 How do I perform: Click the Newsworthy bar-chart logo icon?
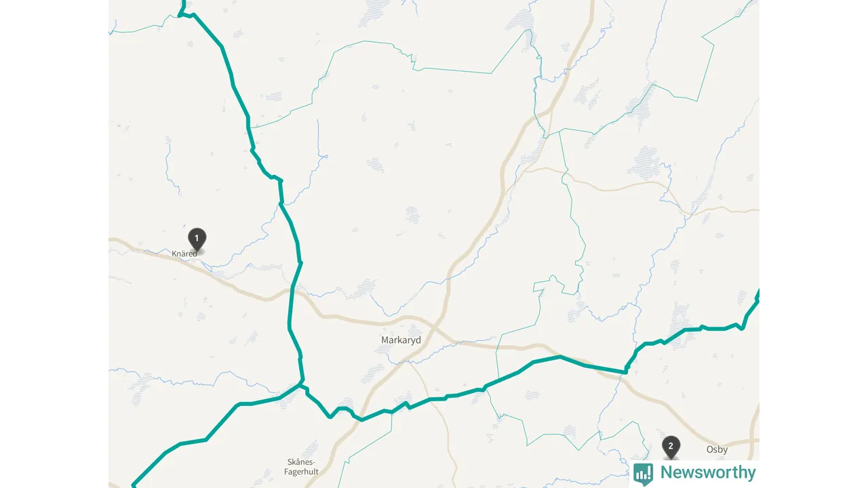tap(643, 473)
